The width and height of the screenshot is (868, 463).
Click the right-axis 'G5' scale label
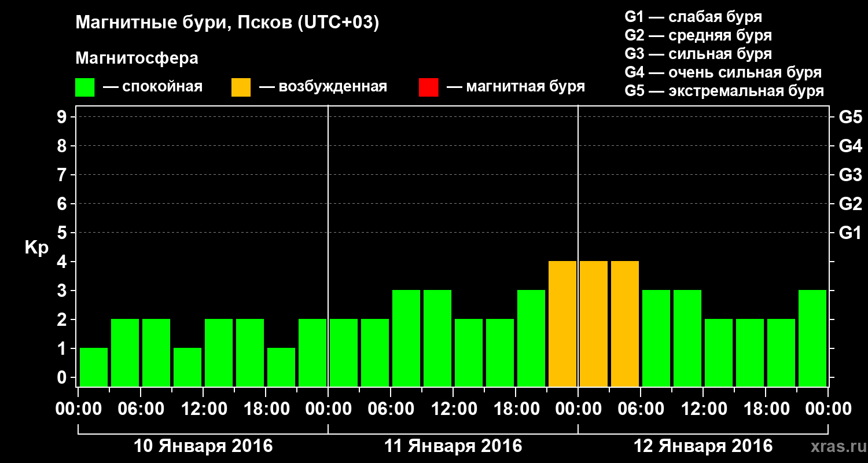(x=850, y=117)
